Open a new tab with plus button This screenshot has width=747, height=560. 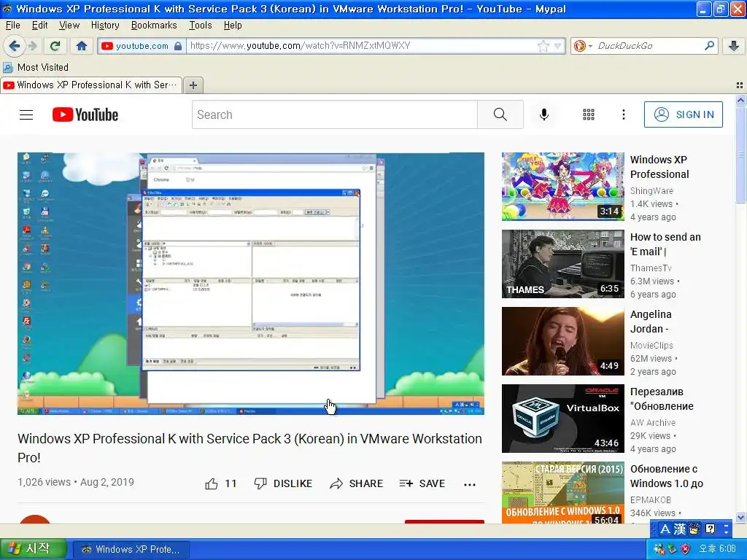pyautogui.click(x=193, y=85)
